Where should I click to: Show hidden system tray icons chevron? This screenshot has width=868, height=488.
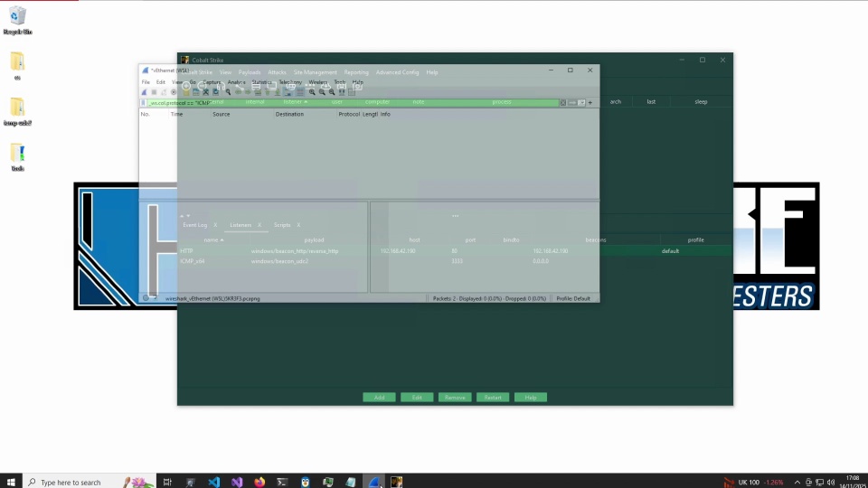[x=797, y=482]
